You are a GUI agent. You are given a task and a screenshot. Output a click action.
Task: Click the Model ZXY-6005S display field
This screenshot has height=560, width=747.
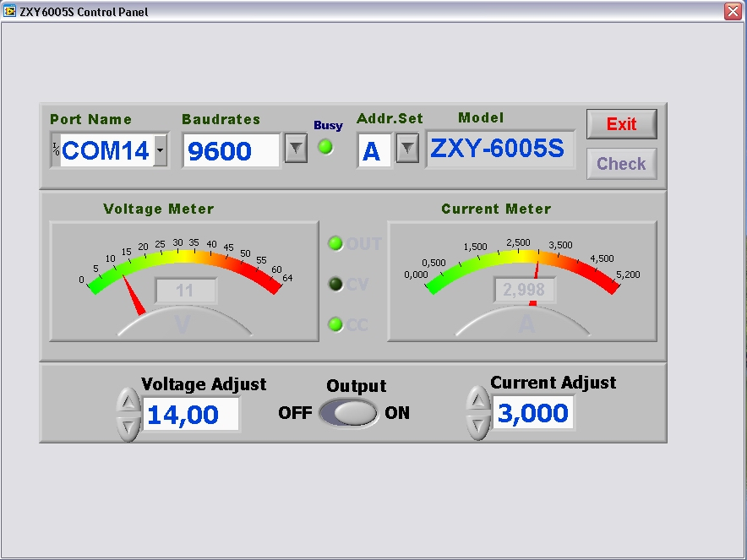pos(499,149)
